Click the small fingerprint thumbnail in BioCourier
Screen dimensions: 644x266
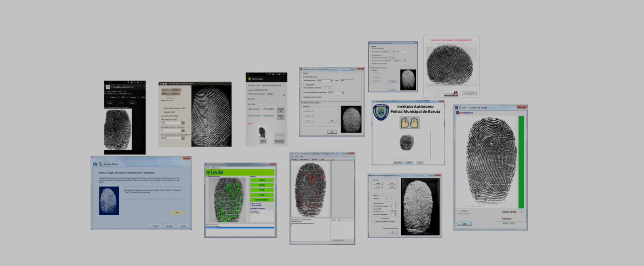(x=262, y=131)
